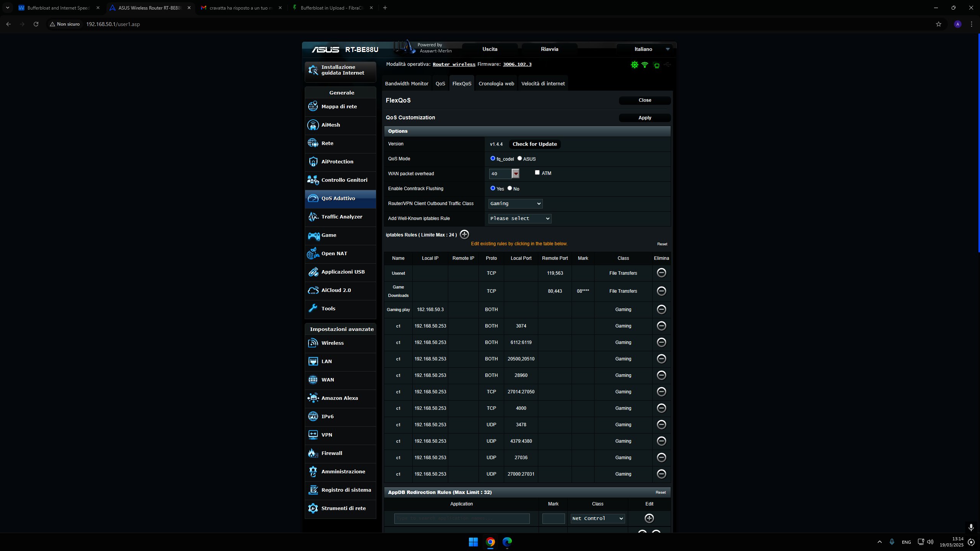
Task: Open Amministrazione settings entry
Action: [340, 472]
